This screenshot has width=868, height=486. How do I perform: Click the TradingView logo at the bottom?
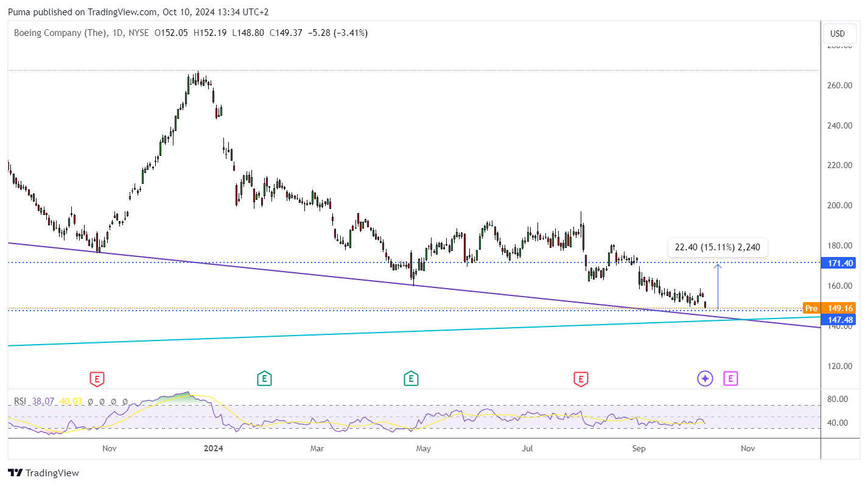[x=44, y=473]
